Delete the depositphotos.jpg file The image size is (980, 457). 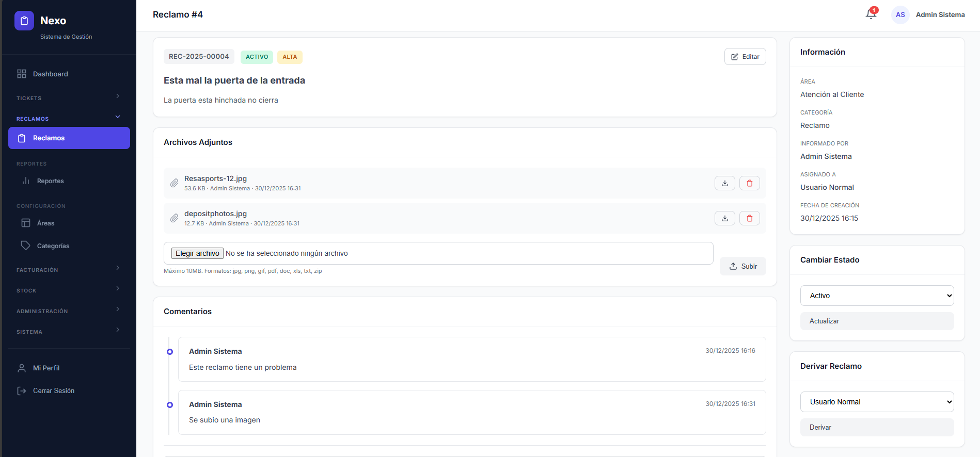(749, 218)
